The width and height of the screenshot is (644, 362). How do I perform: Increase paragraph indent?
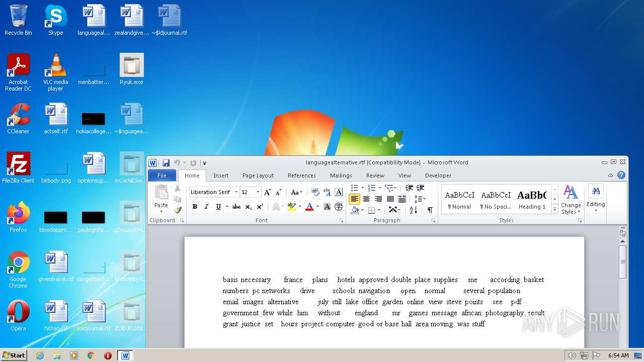tap(421, 188)
